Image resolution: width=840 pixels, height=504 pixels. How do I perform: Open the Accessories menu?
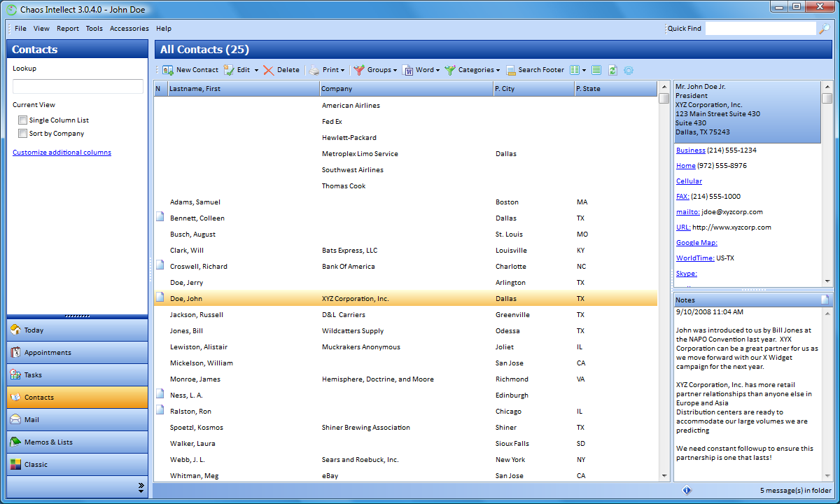129,29
